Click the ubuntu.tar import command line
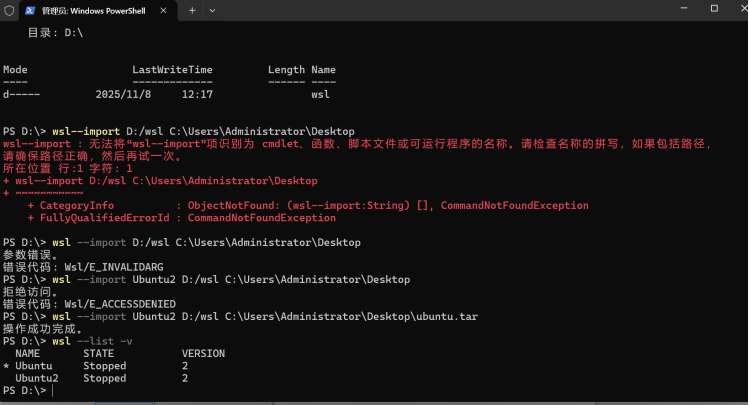This screenshot has height=405, width=749. (240, 317)
